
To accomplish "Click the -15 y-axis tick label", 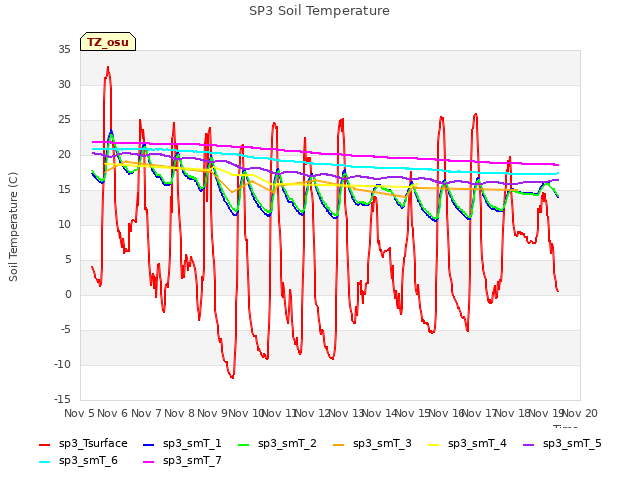I will click(x=62, y=399).
